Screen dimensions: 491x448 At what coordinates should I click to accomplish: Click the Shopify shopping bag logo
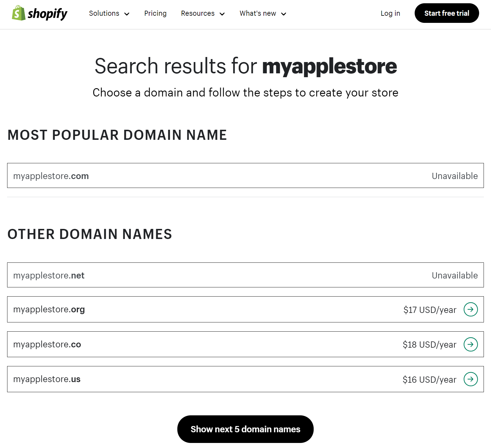(18, 13)
